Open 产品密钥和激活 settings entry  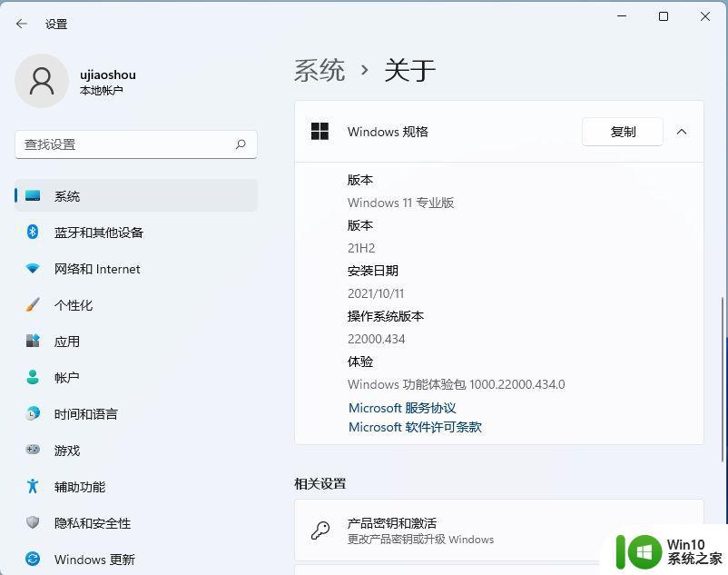pyautogui.click(x=392, y=524)
